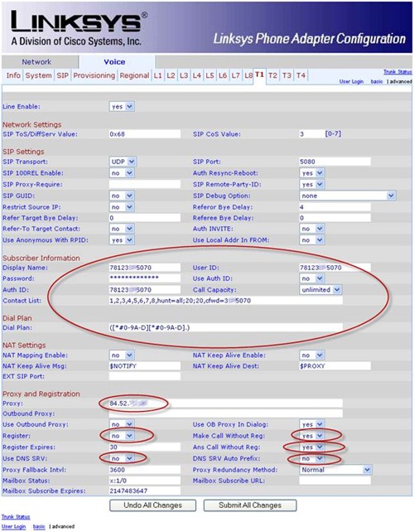Click the SIP CoS Value field

[x=311, y=134]
